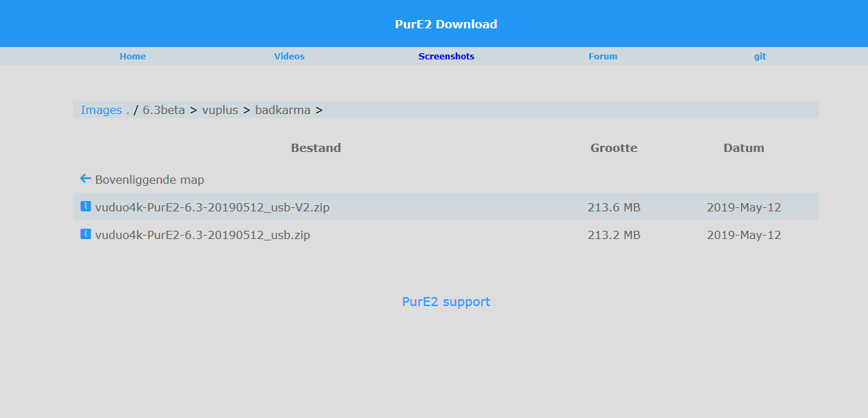Click the 213.2 MB size value
The width and height of the screenshot is (868, 418).
coord(614,235)
